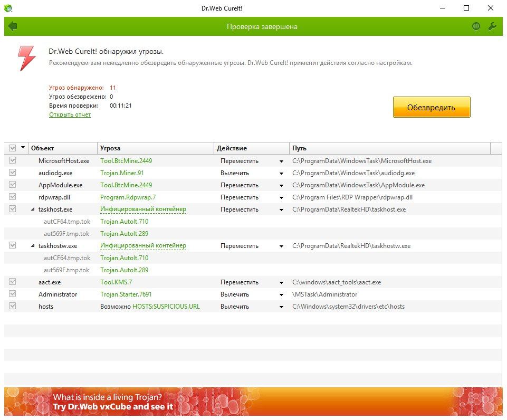This screenshot has width=507, height=420.
Task: Uncheck the taskhostw.exe row checkbox
Action: click(12, 245)
